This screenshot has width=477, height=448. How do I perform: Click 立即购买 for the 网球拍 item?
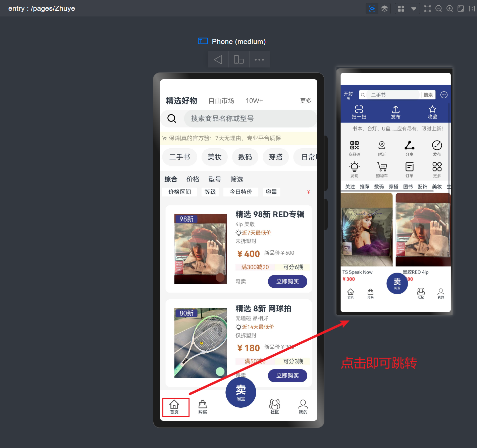coord(287,376)
